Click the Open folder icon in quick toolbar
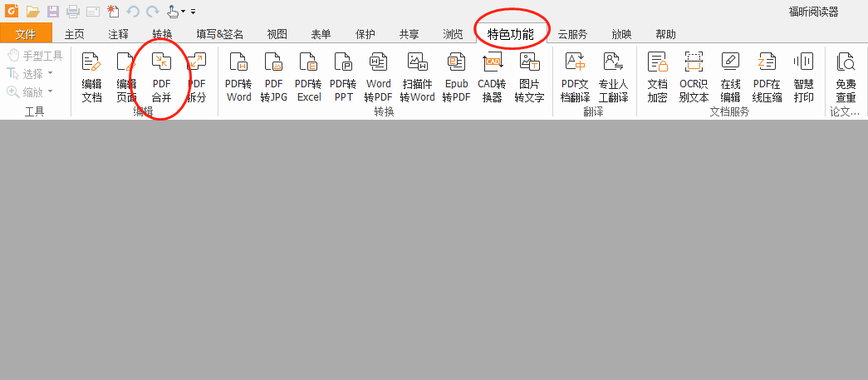Screen dimensions: 868x380 pyautogui.click(x=33, y=11)
